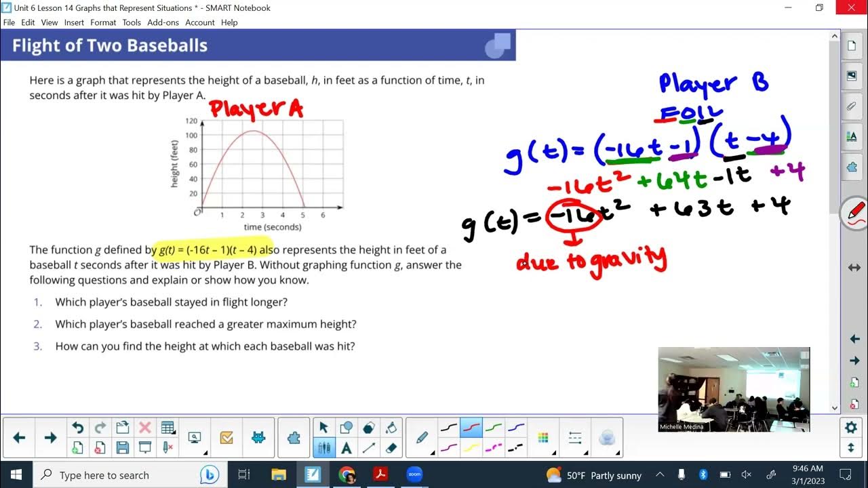Open the toolbar settings gear
868x488 pixels.
click(x=850, y=428)
